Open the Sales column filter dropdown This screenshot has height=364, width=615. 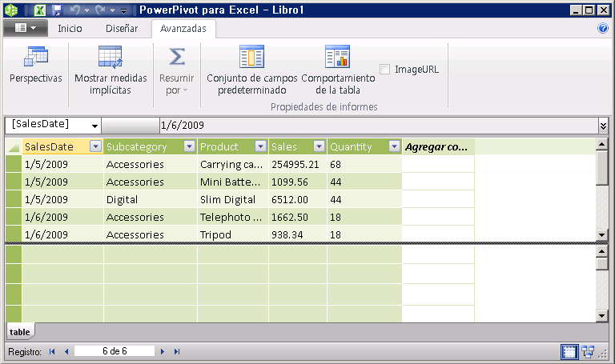(320, 146)
